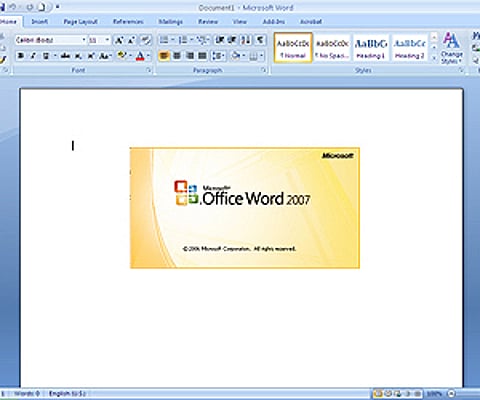The image size is (480, 400).
Task: Open the Customize Quick Access Toolbar arrow
Action: [58, 7]
